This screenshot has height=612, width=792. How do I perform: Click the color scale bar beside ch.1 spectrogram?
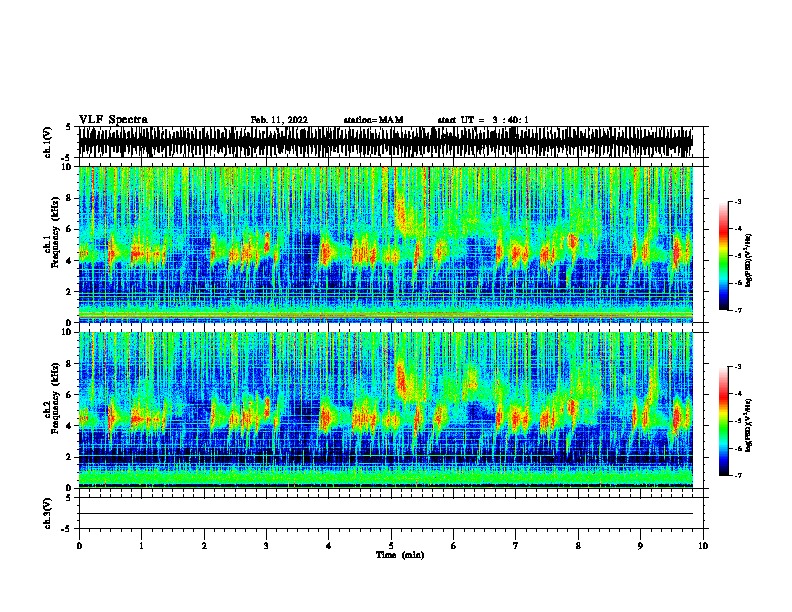click(724, 256)
